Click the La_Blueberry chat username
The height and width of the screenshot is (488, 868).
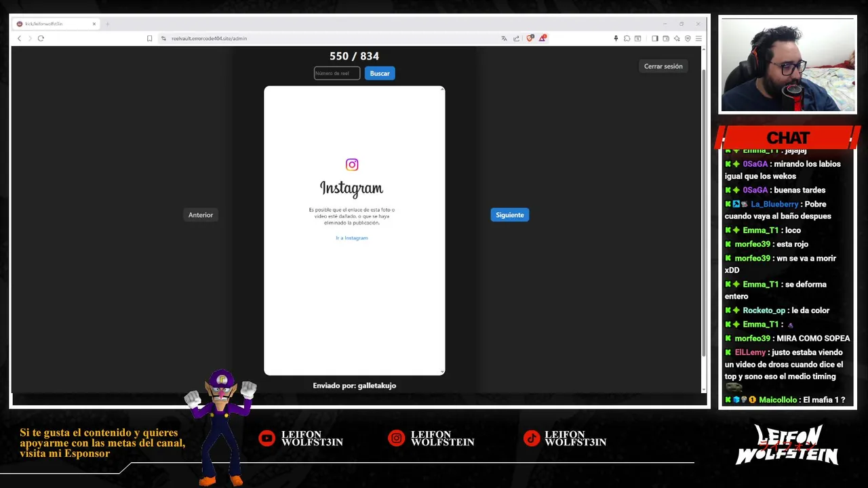tap(774, 204)
